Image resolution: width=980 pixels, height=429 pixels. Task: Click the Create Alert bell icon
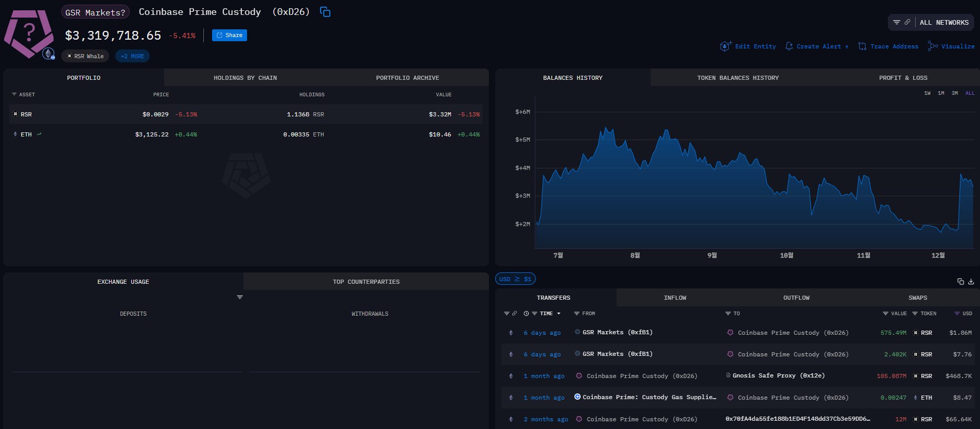coord(789,46)
